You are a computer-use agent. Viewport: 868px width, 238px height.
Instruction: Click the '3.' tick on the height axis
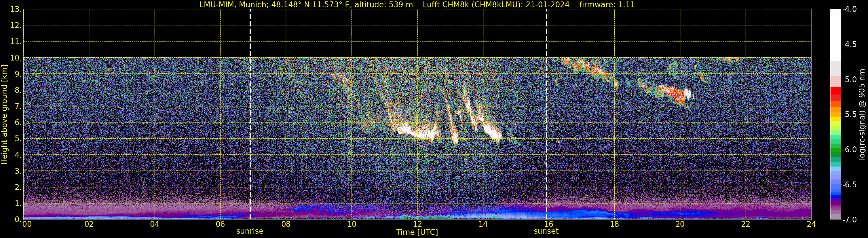tap(18, 171)
